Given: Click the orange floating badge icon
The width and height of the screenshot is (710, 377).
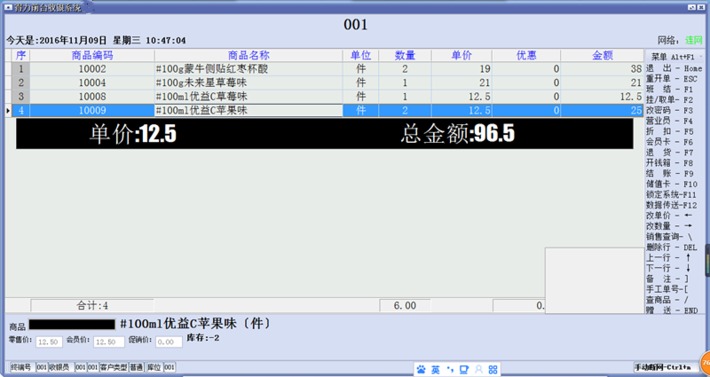Looking at the screenshot, I should 705,363.
